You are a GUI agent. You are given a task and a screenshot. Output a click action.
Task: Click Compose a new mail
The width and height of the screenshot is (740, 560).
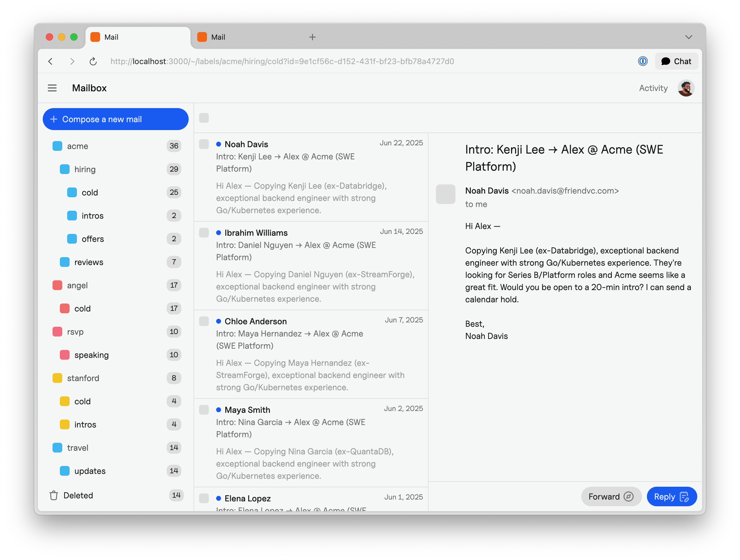pos(115,119)
